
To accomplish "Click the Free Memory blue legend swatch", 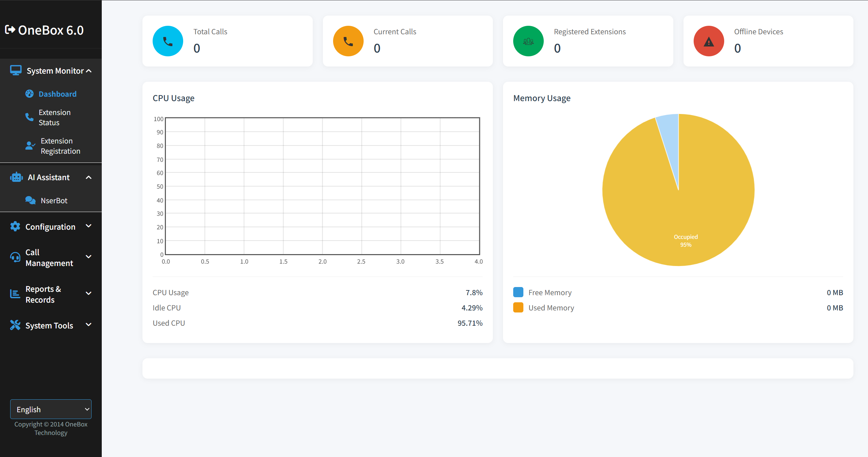I will pyautogui.click(x=518, y=292).
